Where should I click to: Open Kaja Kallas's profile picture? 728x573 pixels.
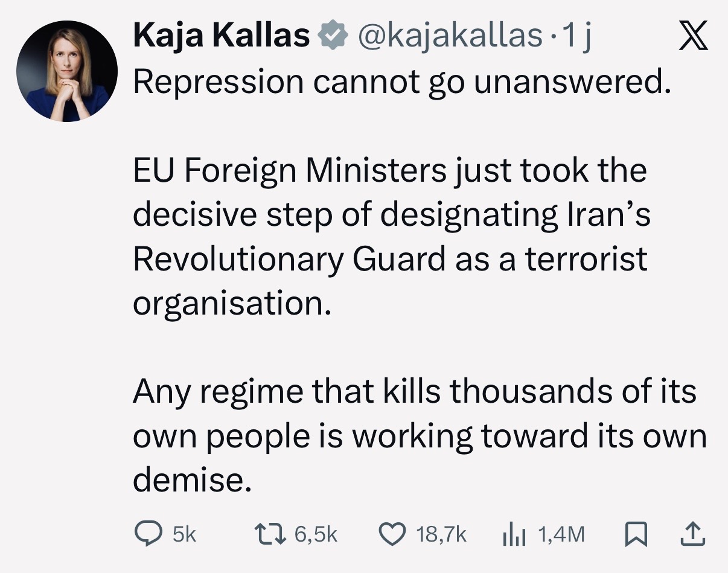click(66, 71)
